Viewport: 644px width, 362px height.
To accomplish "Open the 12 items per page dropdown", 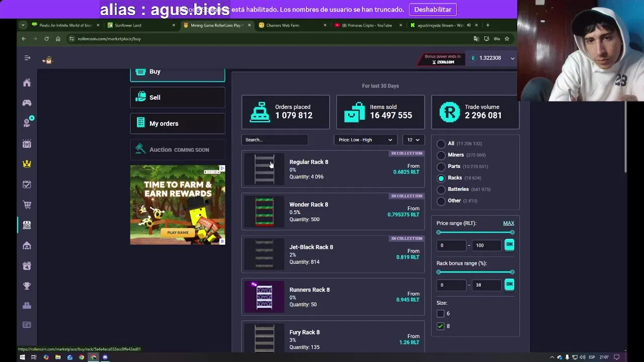I will [413, 140].
